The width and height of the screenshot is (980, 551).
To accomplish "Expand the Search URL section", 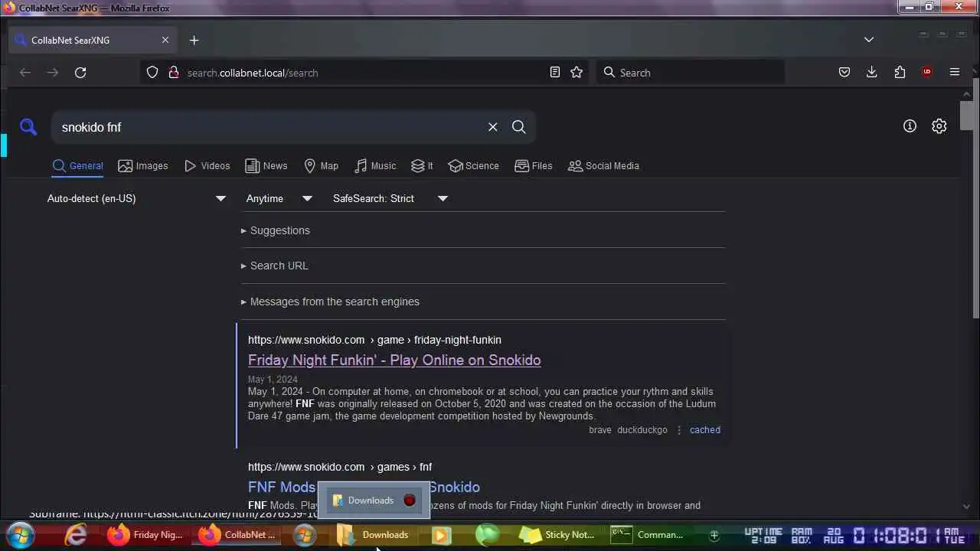I will tap(274, 266).
